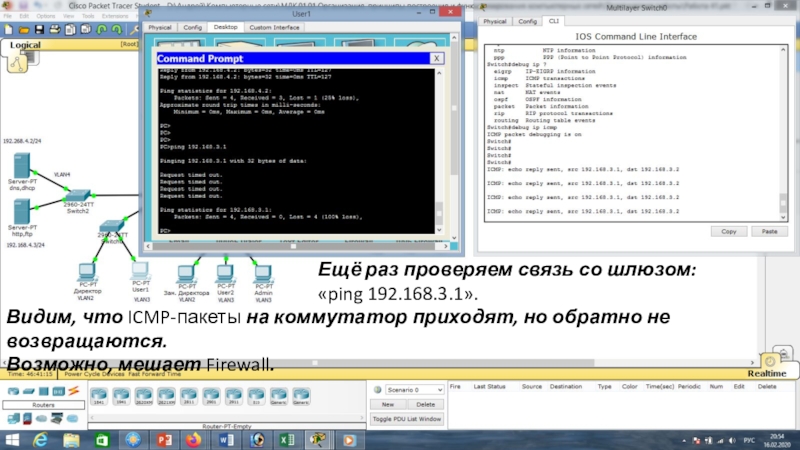The image size is (800, 450).
Task: Switch to Physical tab in User1 window
Action: 160,28
